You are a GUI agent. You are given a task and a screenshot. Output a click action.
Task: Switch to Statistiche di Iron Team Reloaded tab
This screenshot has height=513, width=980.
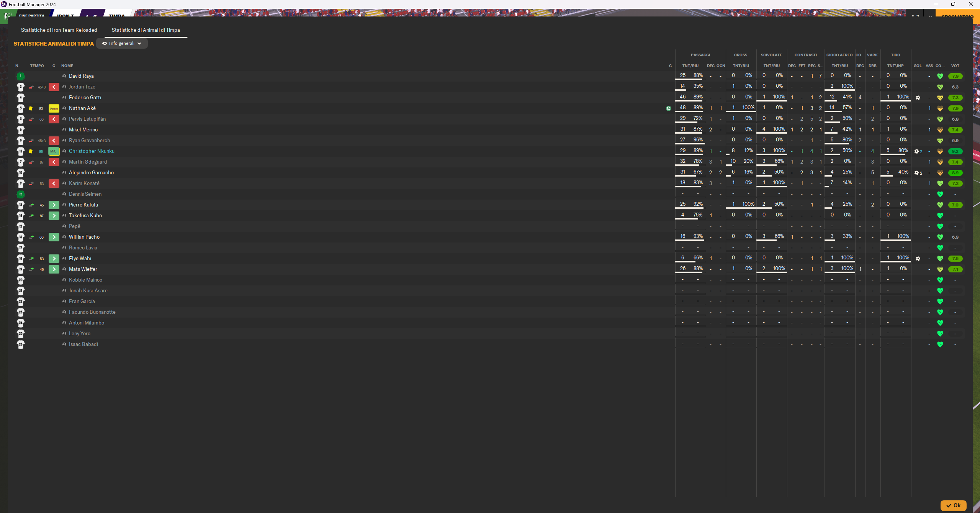coord(59,30)
